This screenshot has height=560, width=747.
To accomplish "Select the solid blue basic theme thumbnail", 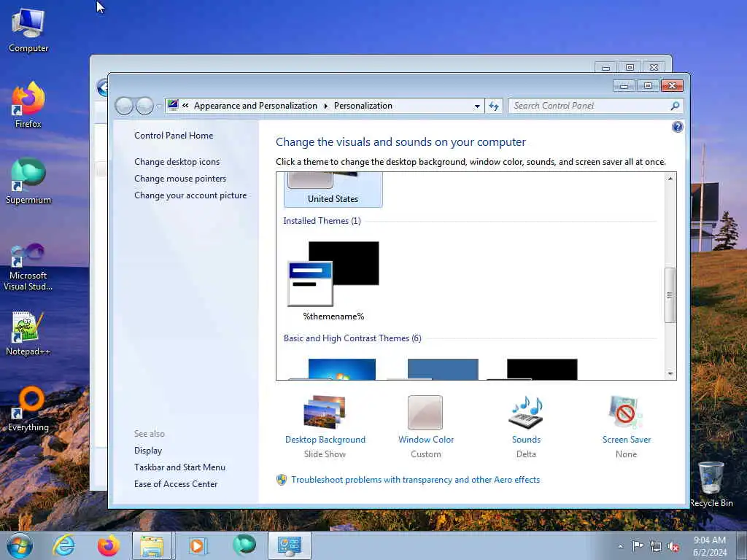I will [x=443, y=370].
